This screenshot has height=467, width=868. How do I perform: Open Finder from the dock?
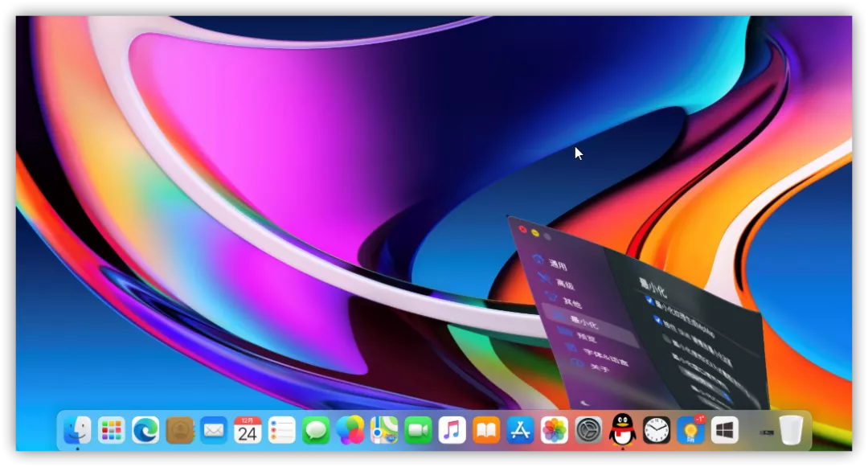[77, 430]
